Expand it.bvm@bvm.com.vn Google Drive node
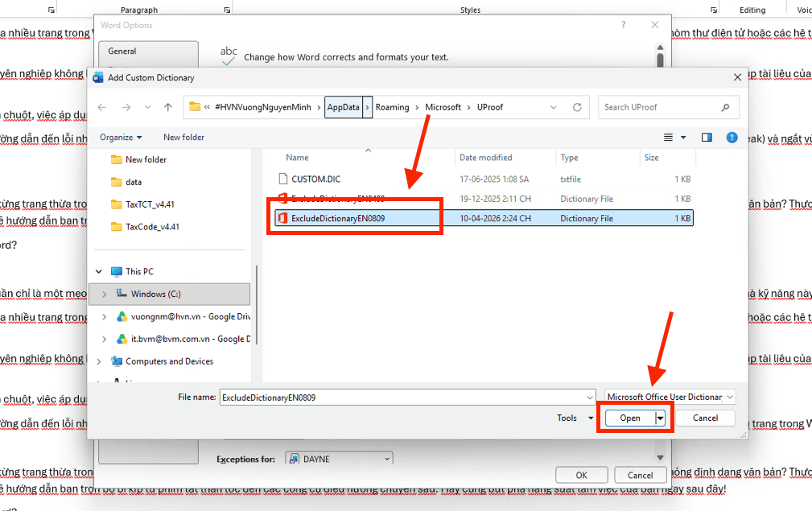 (x=104, y=339)
